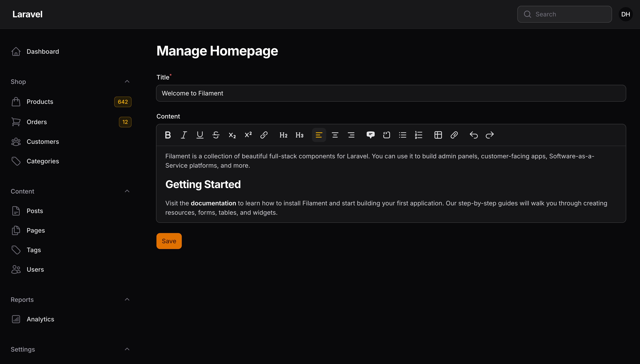This screenshot has height=364, width=640.
Task: Collapse the Content navigation group
Action: click(x=127, y=191)
